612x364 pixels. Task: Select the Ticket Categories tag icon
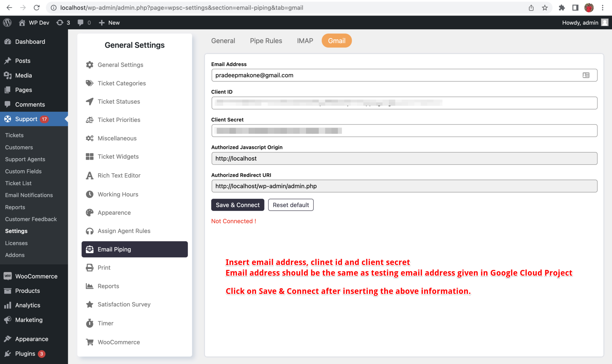(89, 83)
